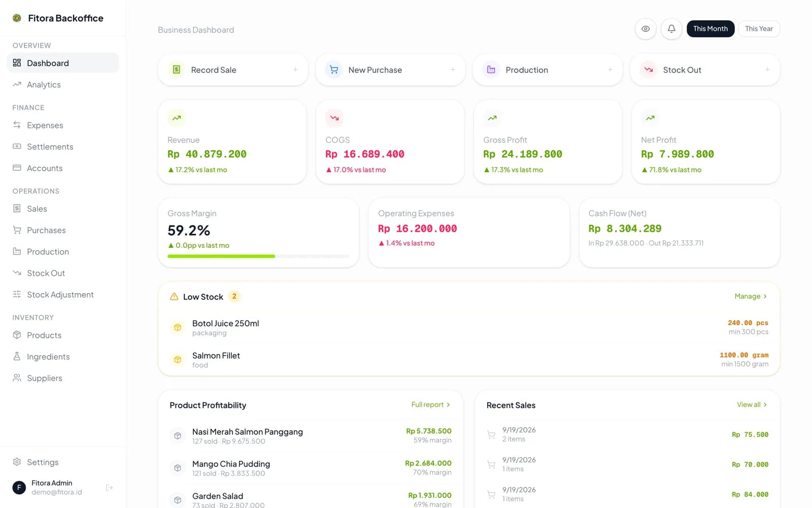Open the Rp 75.500 recent sale

pos(627,434)
